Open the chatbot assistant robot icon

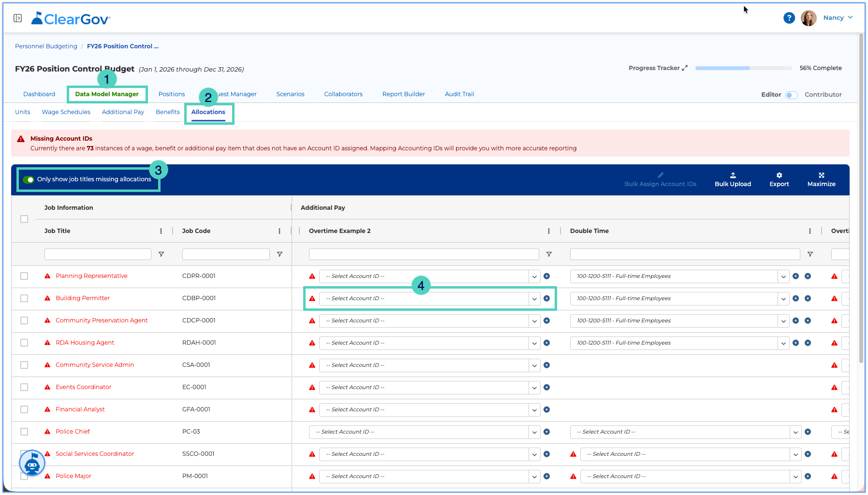tap(32, 463)
